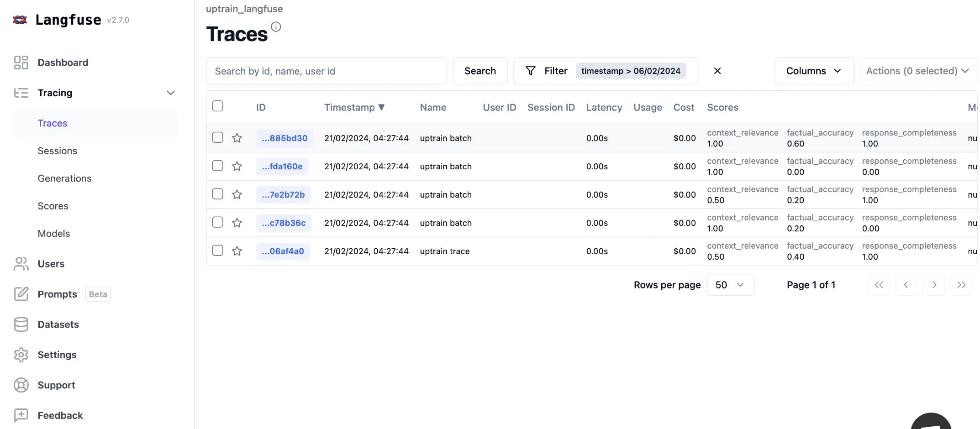Screen dimensions: 980x429
Task: Focus the search by id field
Action: (x=327, y=71)
